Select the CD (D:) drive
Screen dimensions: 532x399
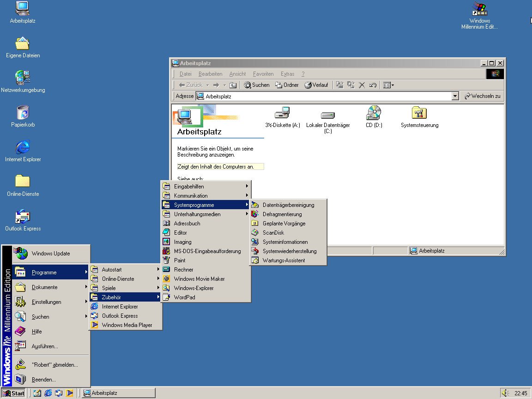coord(374,117)
